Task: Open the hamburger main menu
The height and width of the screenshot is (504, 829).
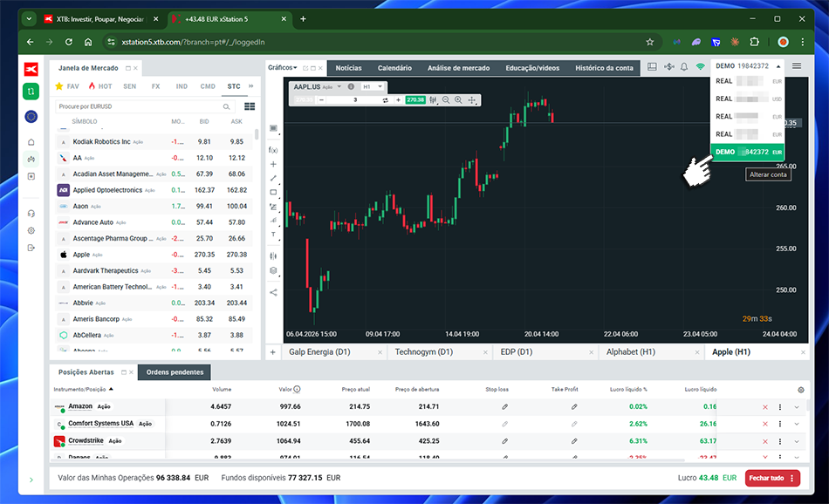Action: [x=797, y=66]
